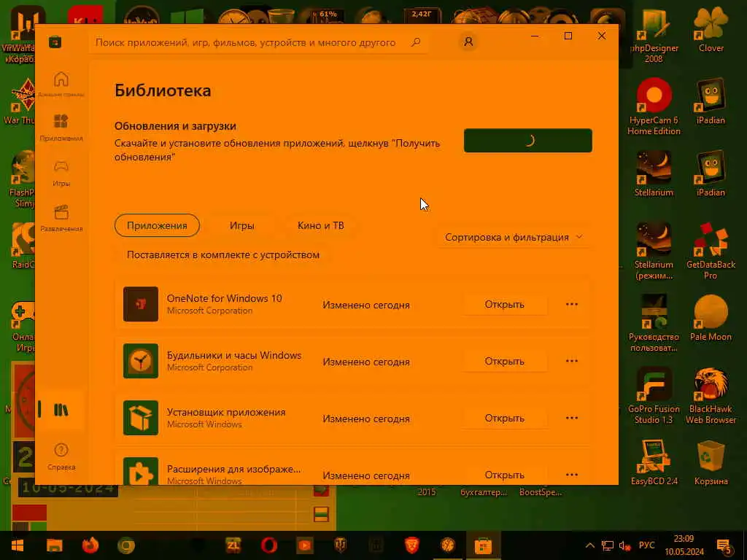The width and height of the screenshot is (747, 560).
Task: Open the Корзина recycle bin desktop icon
Action: tap(711, 462)
